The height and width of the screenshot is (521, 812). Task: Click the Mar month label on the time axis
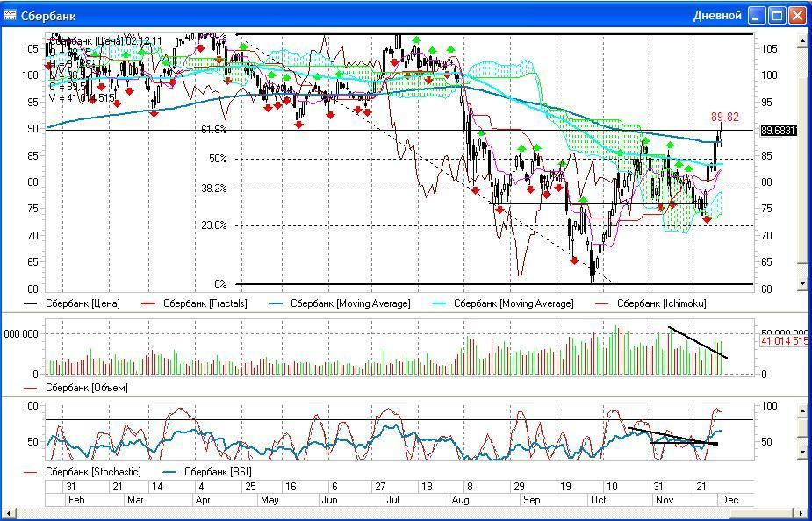136,500
